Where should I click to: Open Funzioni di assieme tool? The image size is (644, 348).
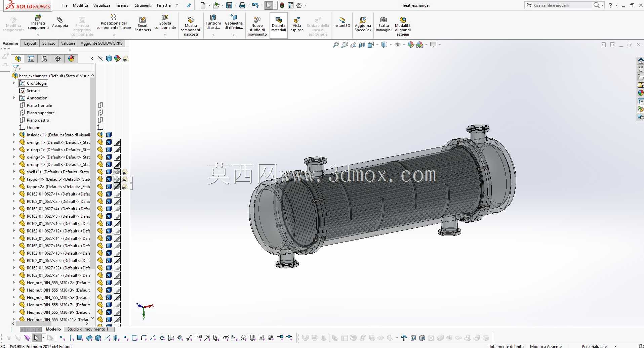coord(213,22)
